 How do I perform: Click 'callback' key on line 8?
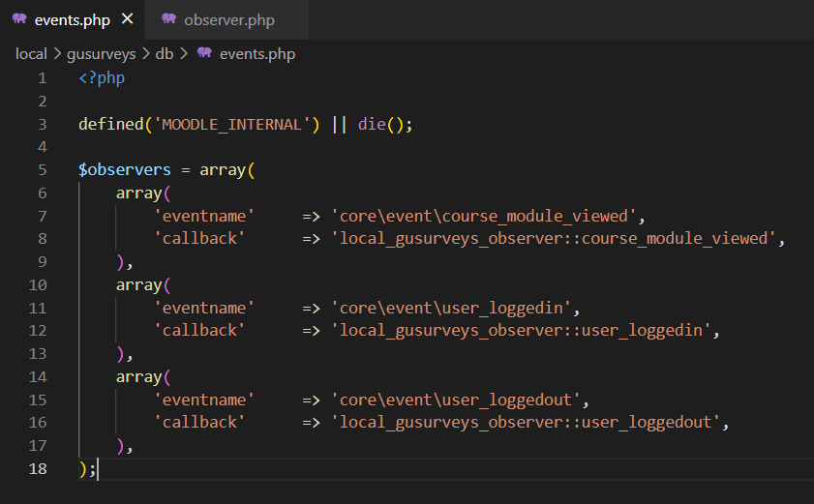[199, 239]
